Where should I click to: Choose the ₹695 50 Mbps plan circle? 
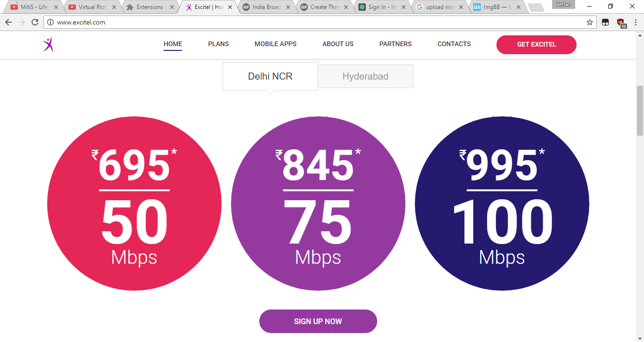point(134,204)
